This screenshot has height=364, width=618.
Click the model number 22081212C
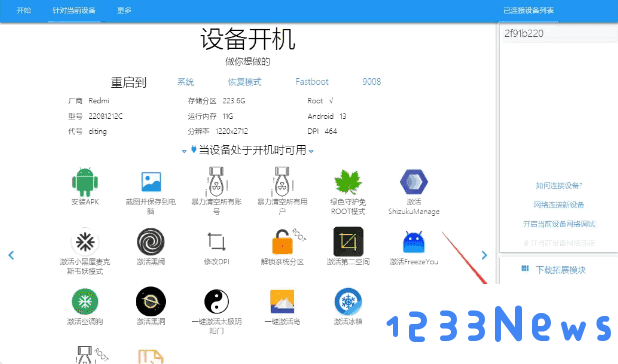pos(106,116)
